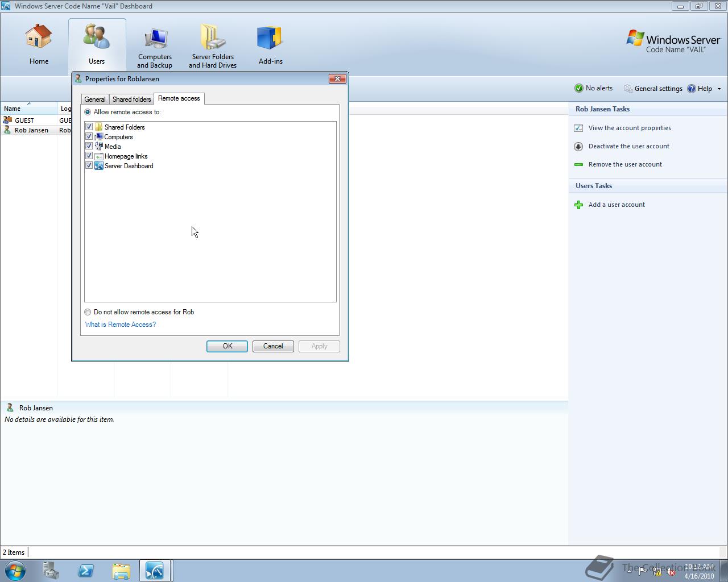This screenshot has width=728, height=582.
Task: Click the Shared Folders folder icon
Action: click(99, 127)
